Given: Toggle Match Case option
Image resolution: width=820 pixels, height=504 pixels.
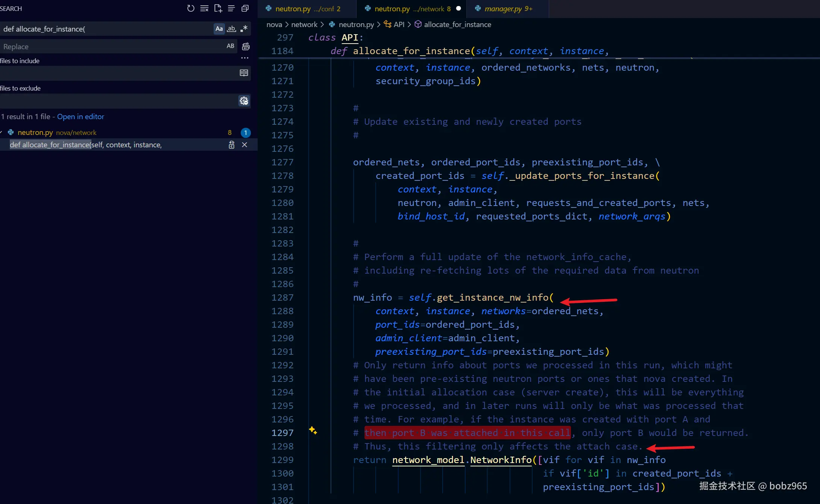Looking at the screenshot, I should (x=219, y=29).
